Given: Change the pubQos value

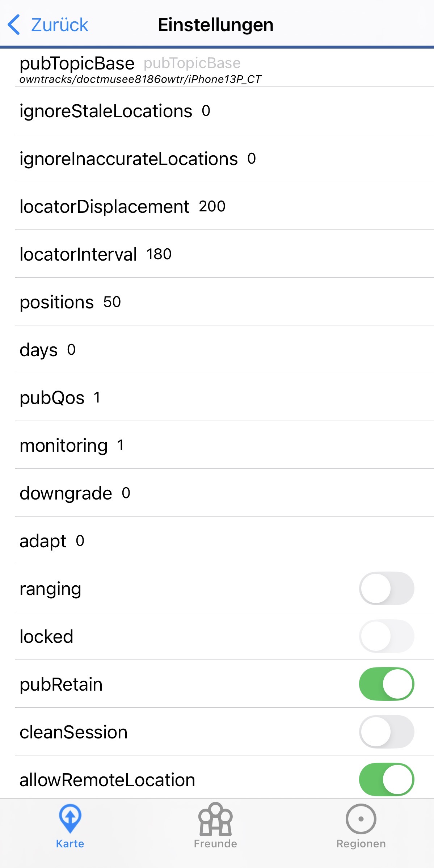Looking at the screenshot, I should [x=97, y=397].
